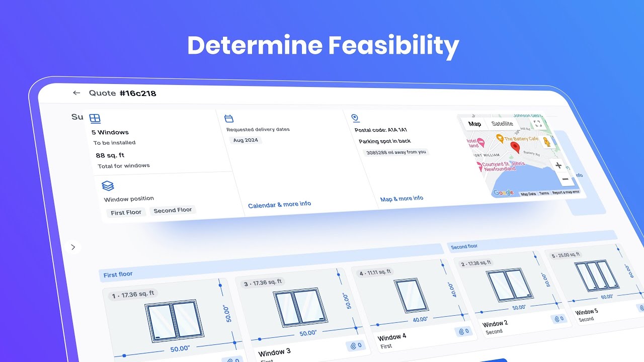Click the Window 3 name label
This screenshot has width=644, height=362.
tap(275, 352)
